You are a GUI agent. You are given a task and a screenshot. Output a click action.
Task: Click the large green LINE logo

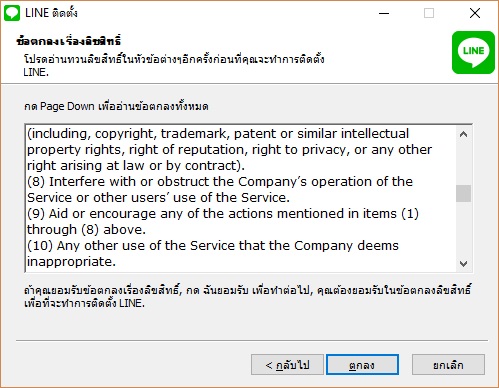pyautogui.click(x=473, y=52)
